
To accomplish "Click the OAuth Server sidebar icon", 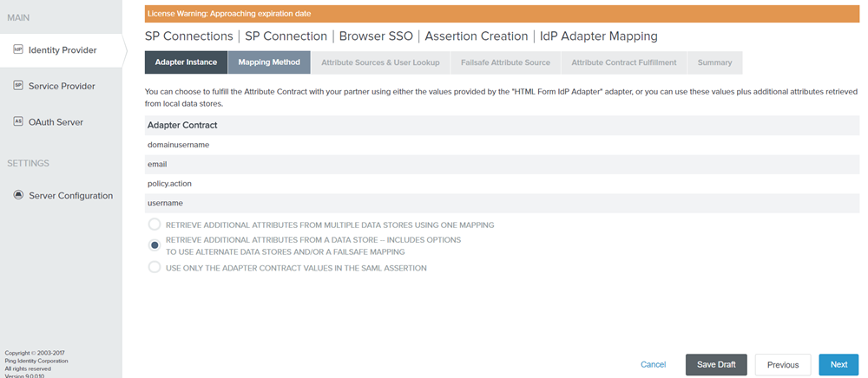I will click(18, 122).
